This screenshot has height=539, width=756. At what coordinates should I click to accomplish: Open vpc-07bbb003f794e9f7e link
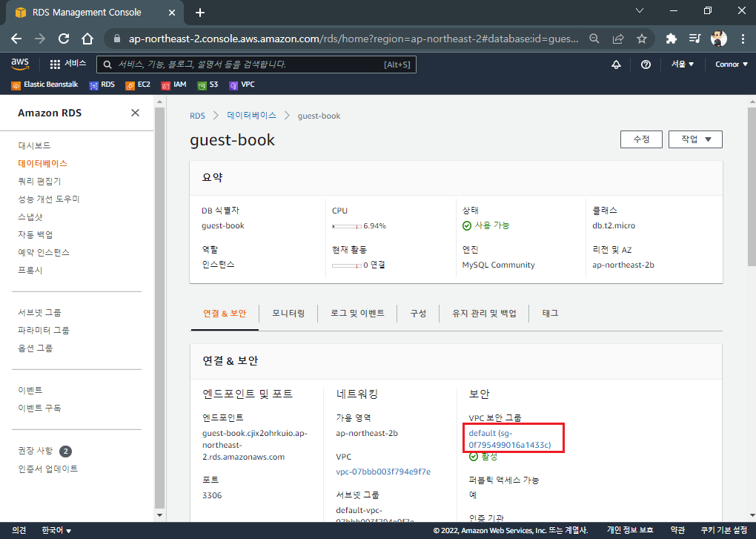[383, 472]
